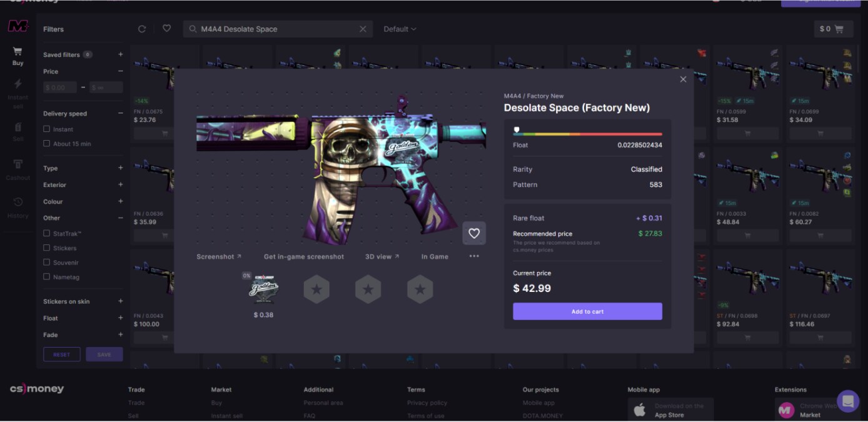Open History in the sidebar
Image resolution: width=868 pixels, height=422 pixels.
pyautogui.click(x=18, y=208)
